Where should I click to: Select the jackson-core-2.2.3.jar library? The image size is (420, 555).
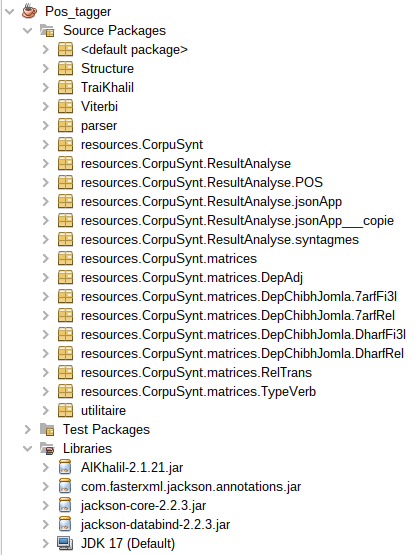pos(143,505)
